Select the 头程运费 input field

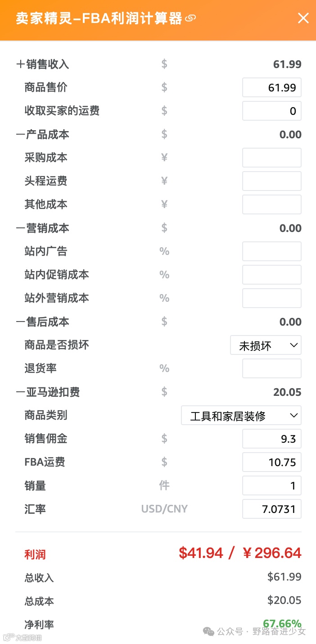click(x=271, y=181)
